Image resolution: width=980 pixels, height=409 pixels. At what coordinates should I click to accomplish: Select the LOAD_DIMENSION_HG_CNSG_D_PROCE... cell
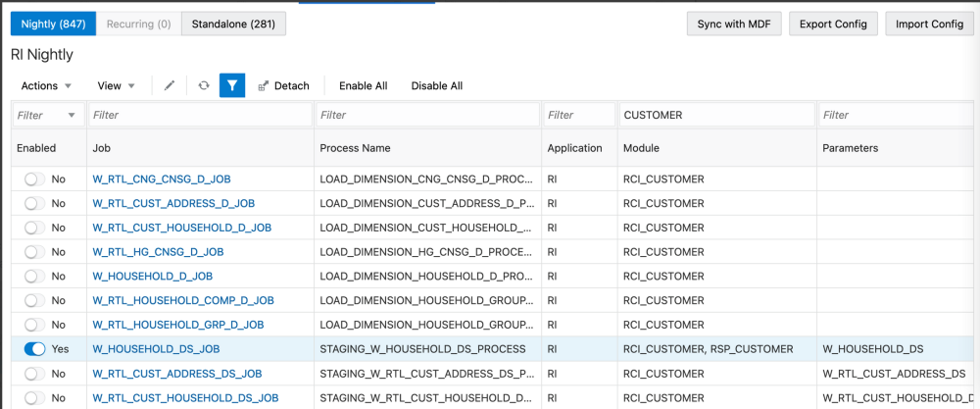[428, 252]
